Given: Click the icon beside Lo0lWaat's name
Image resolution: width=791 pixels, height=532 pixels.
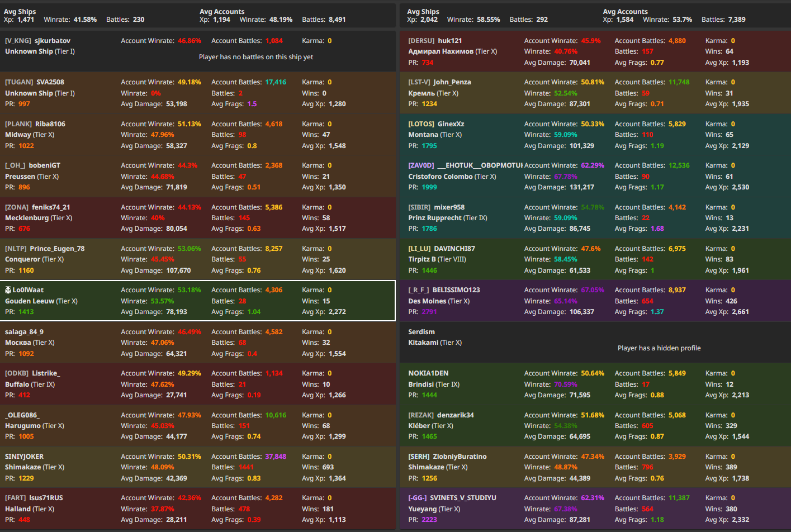Looking at the screenshot, I should tap(8, 290).
